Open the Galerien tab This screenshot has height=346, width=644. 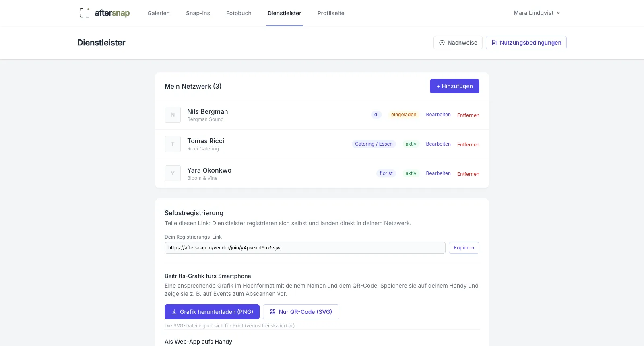(x=159, y=13)
